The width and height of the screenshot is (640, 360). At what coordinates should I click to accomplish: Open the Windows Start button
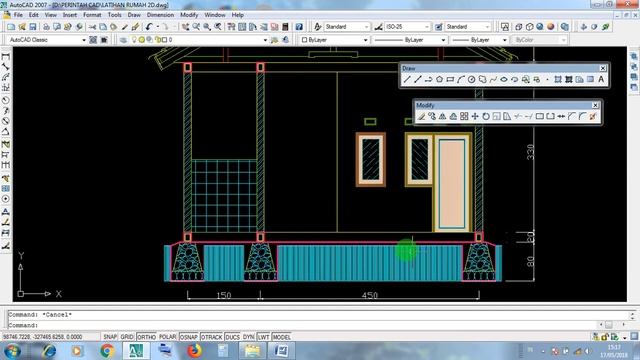click(x=13, y=351)
